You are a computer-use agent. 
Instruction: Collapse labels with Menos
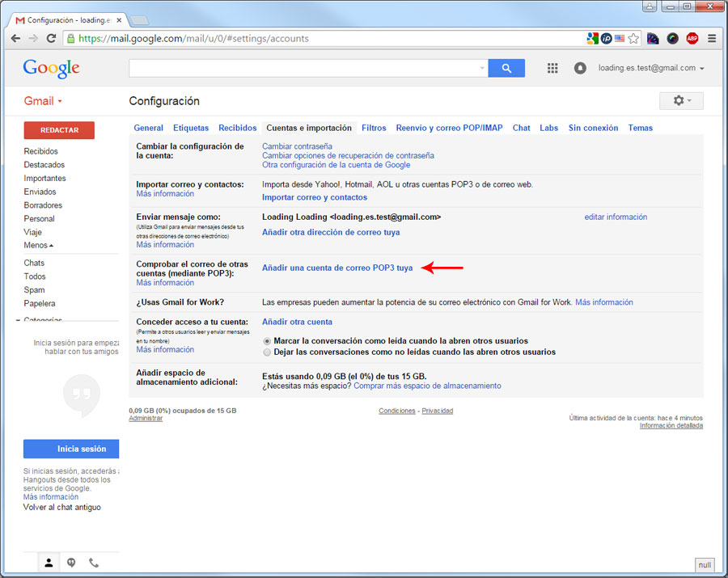coord(39,245)
